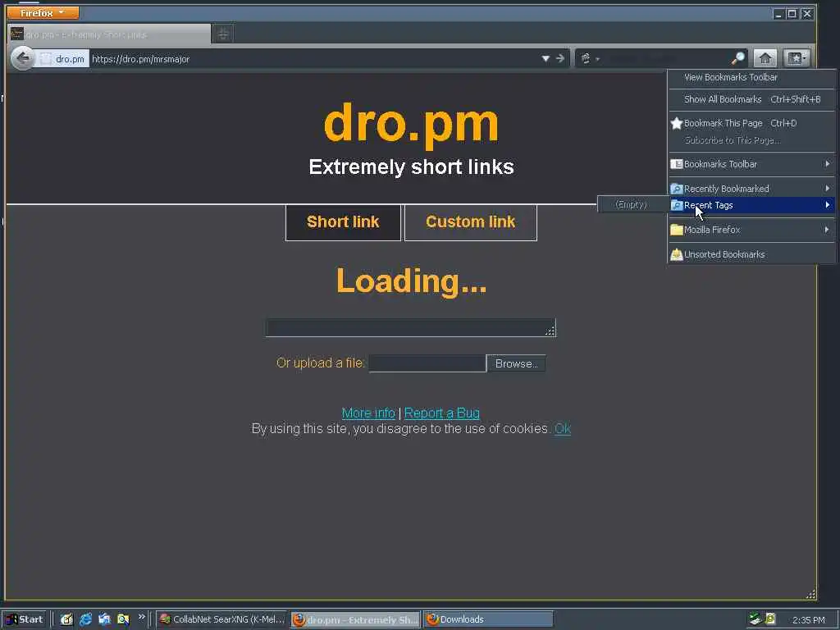Screen dimensions: 840x630
Task: Open the URL history dropdown arrow
Action: click(x=546, y=58)
